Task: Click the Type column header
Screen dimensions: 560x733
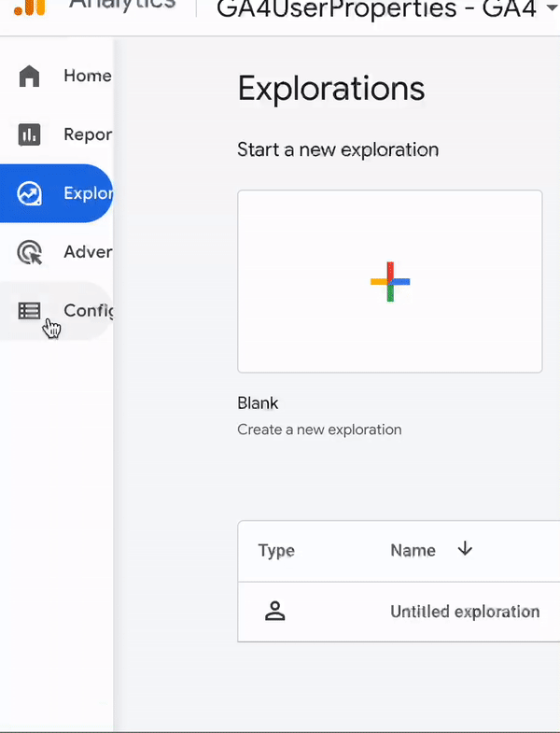Action: click(x=276, y=551)
